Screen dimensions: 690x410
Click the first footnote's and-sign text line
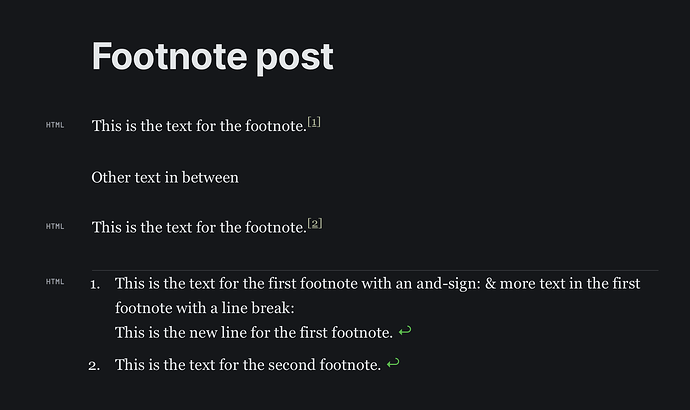tap(378, 283)
